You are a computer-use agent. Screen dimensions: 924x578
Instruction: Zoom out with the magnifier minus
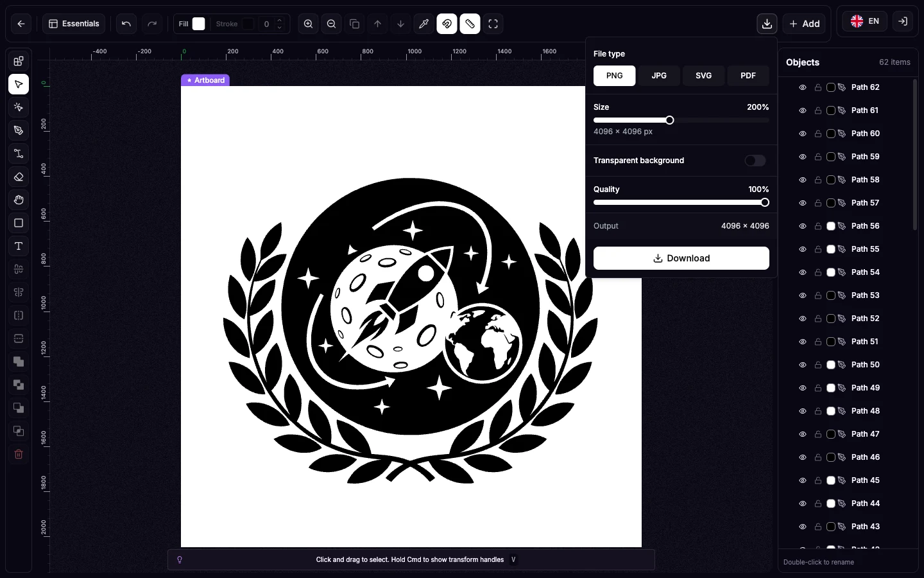click(x=332, y=24)
